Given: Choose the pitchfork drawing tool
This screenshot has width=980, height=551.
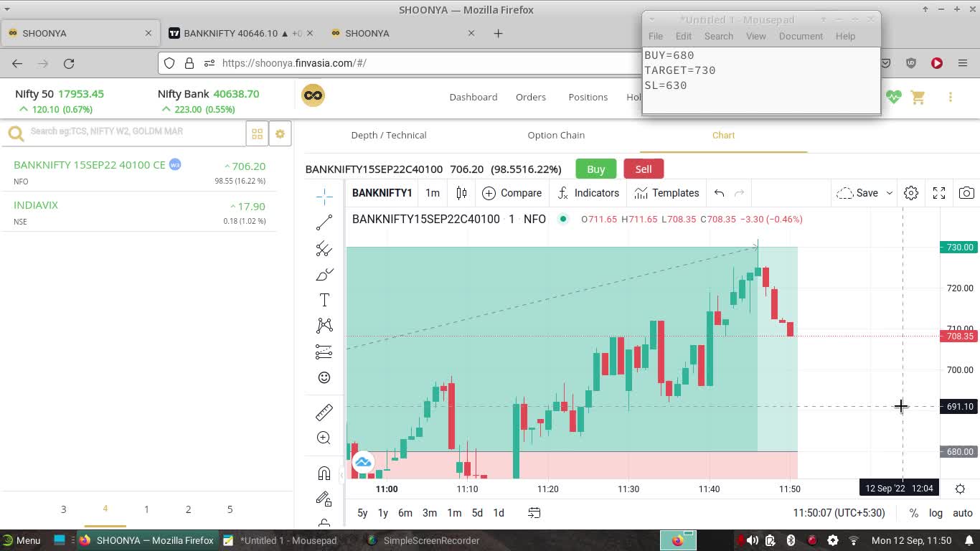Looking at the screenshot, I should [324, 248].
